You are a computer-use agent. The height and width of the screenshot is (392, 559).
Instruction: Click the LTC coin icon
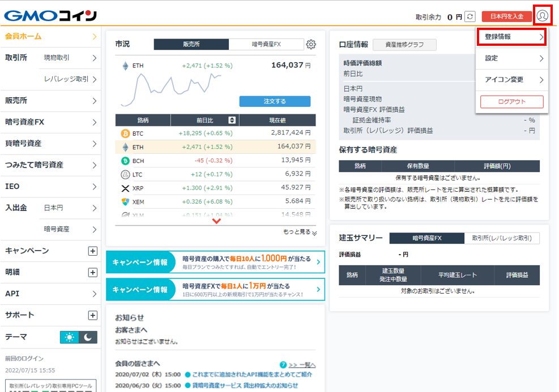tap(125, 174)
